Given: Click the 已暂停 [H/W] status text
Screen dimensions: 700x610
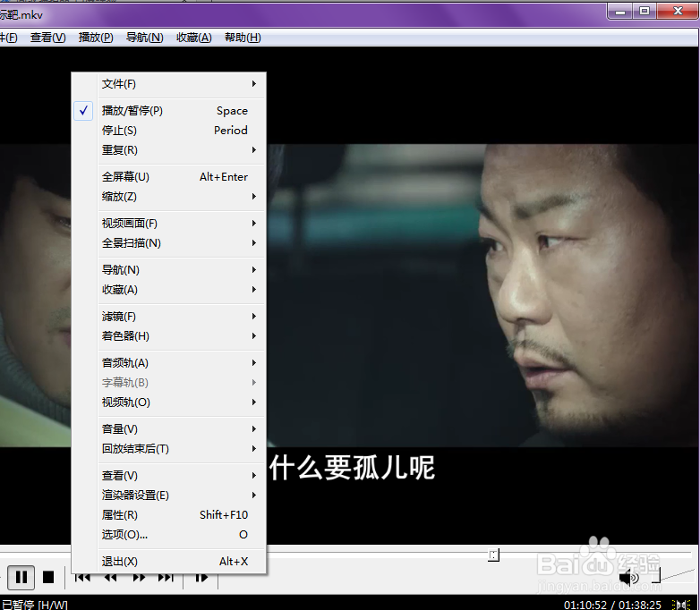Looking at the screenshot, I should point(34,605).
